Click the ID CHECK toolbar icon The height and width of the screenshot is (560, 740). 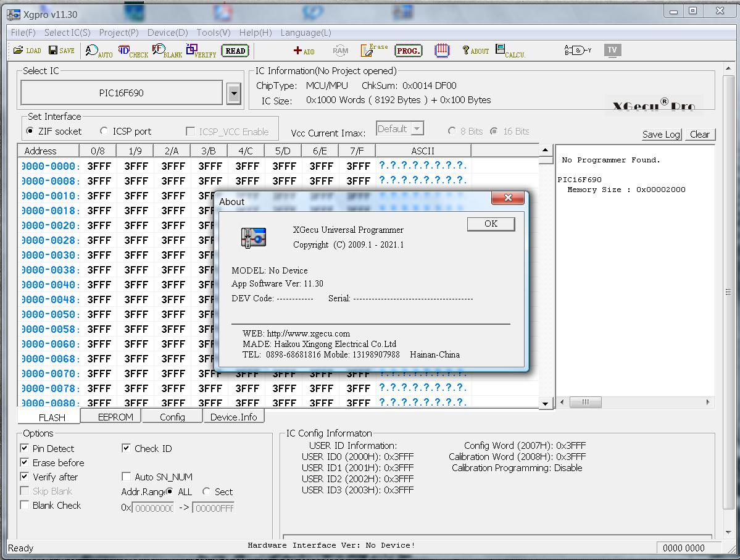tap(133, 51)
